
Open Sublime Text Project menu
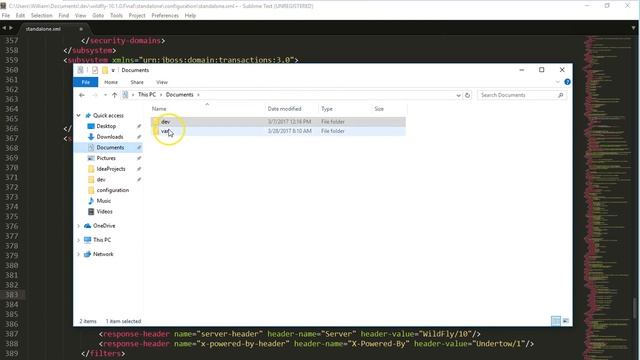click(x=137, y=16)
